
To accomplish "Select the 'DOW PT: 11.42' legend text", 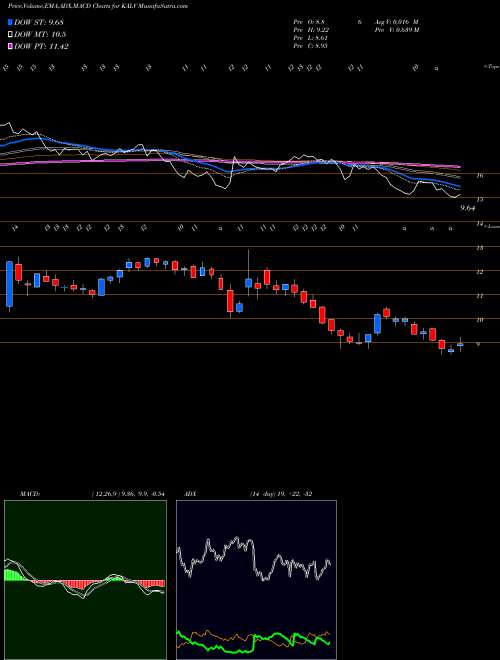I will pyautogui.click(x=41, y=46).
